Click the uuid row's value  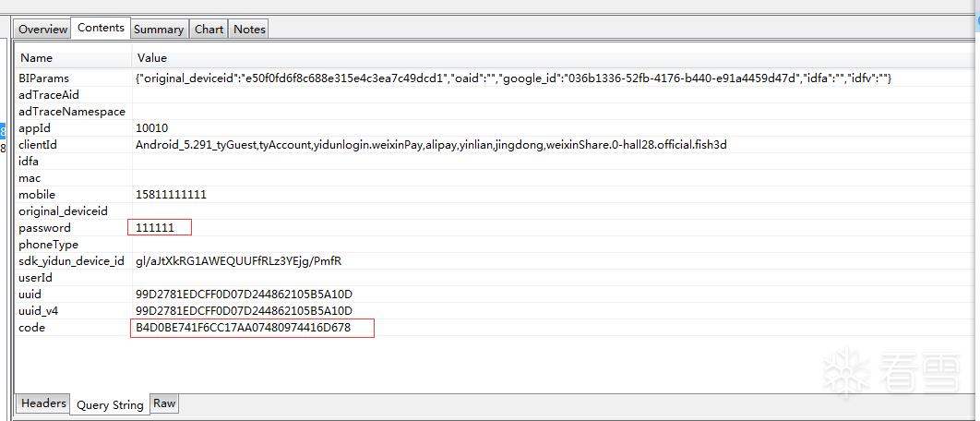tap(245, 294)
